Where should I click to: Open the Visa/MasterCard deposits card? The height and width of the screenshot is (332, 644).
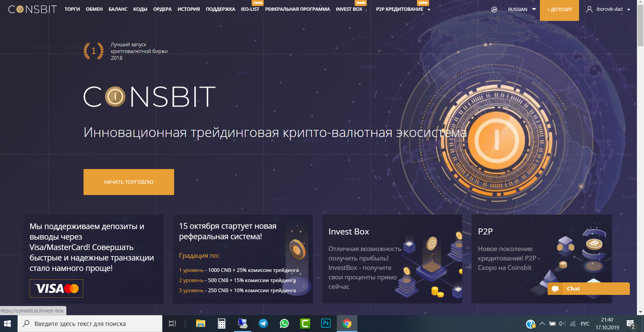[93, 259]
